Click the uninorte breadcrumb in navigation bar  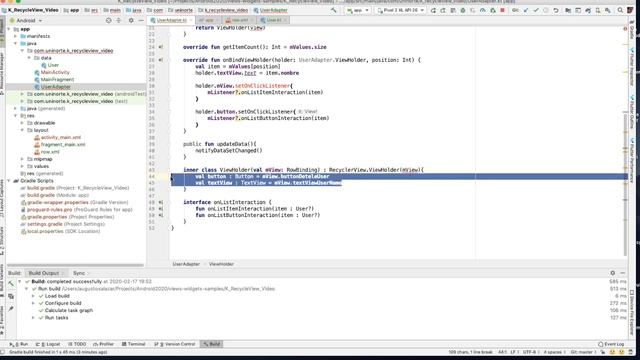pyautogui.click(x=181, y=10)
